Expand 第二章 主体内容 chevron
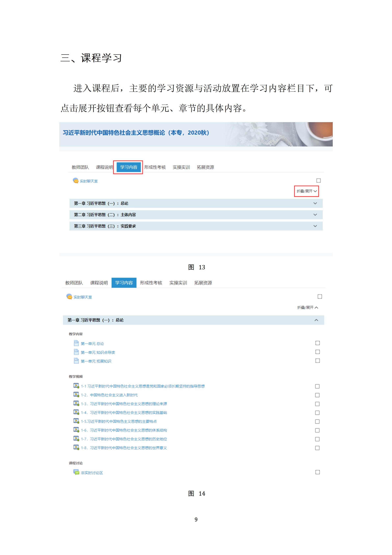 coord(315,215)
